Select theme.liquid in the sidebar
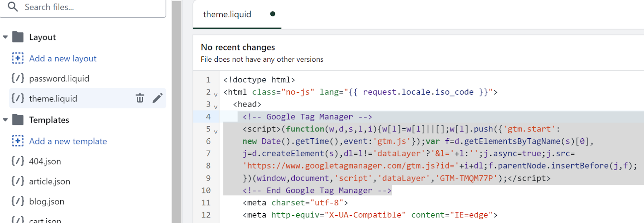 (x=53, y=98)
